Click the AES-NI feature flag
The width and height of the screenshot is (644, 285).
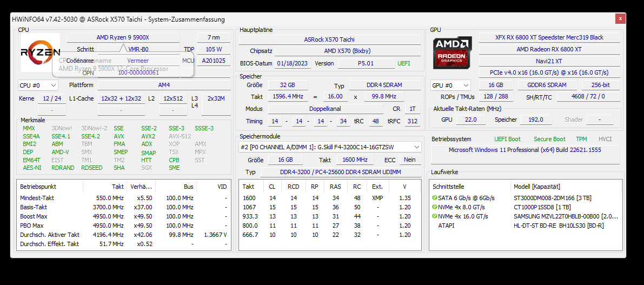click(x=31, y=168)
